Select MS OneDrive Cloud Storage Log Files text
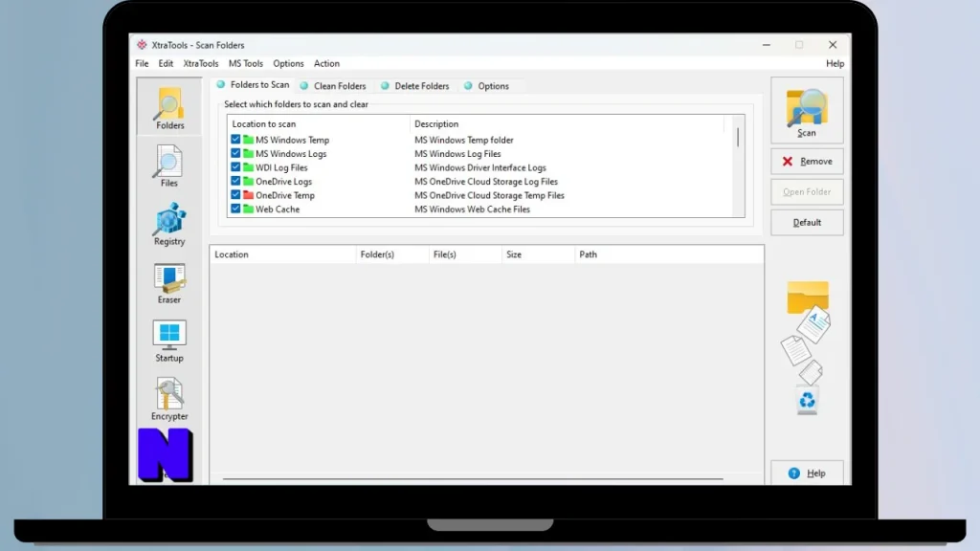 click(485, 181)
